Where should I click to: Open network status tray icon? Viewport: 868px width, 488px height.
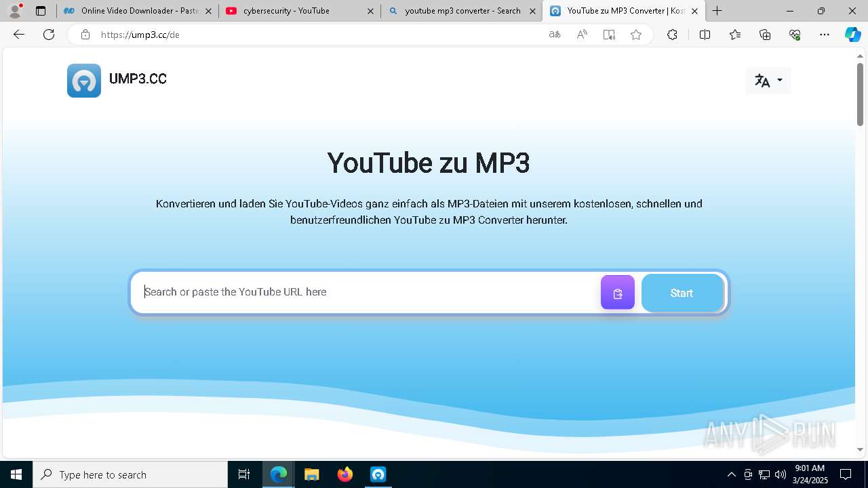(x=764, y=474)
